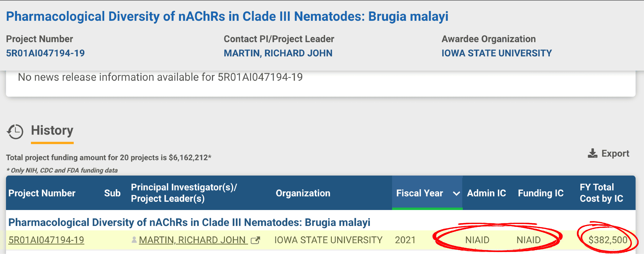Open project number 5R01AI047194-19 in header

click(x=45, y=53)
